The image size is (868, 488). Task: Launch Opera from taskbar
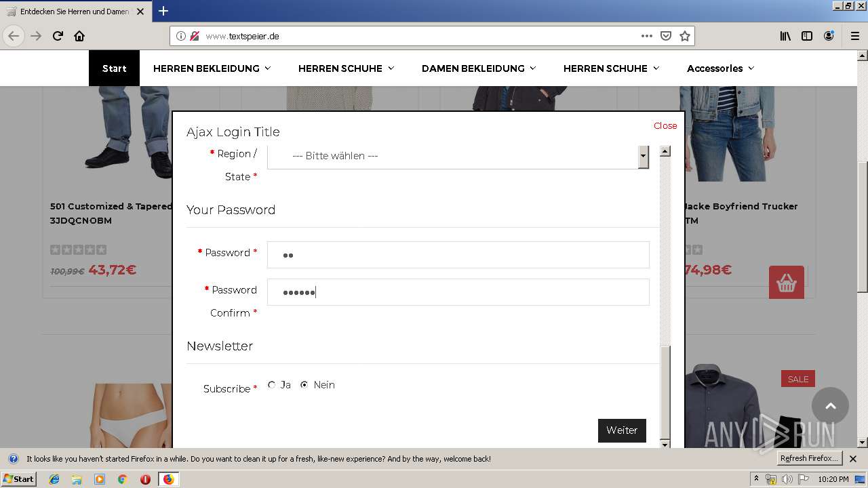pyautogui.click(x=145, y=479)
